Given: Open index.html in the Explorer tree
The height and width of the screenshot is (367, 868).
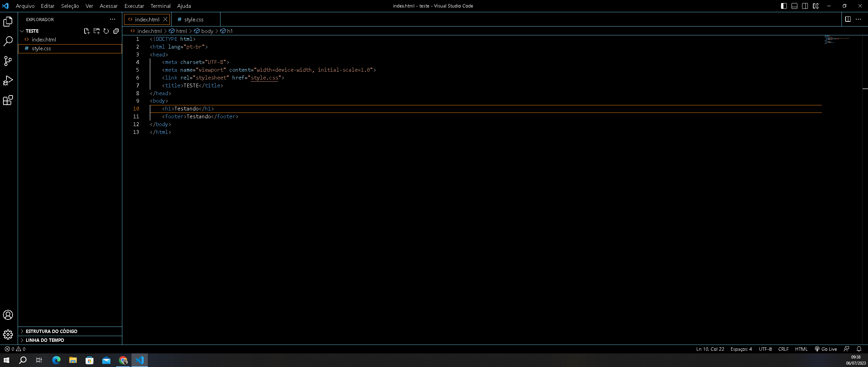Looking at the screenshot, I should tap(70, 39).
